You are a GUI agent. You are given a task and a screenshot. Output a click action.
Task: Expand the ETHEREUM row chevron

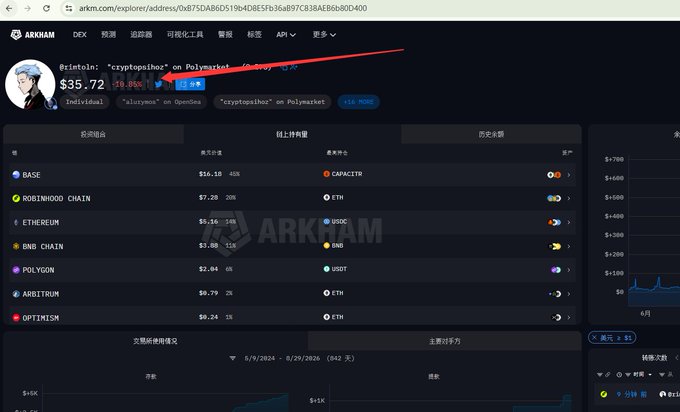coord(569,222)
